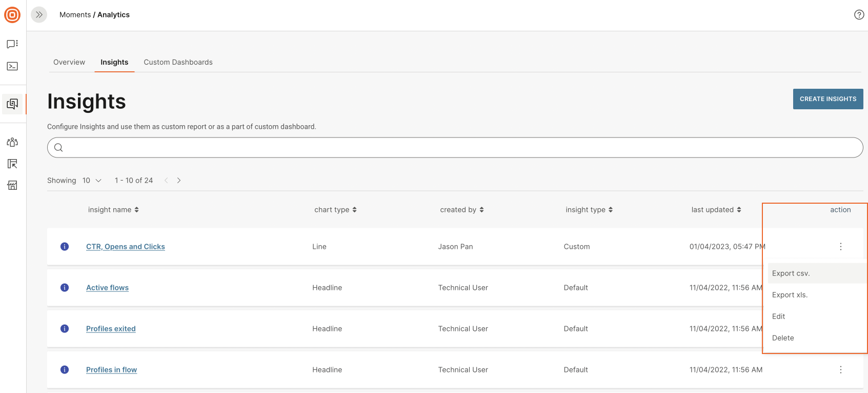Sort table by last updated column
Screen dimensions: 868x393
click(x=716, y=210)
